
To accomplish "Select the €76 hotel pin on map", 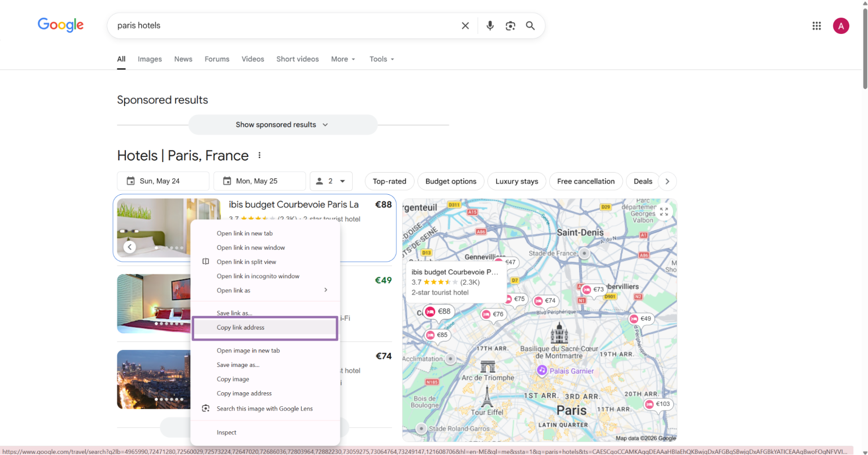I will point(493,314).
